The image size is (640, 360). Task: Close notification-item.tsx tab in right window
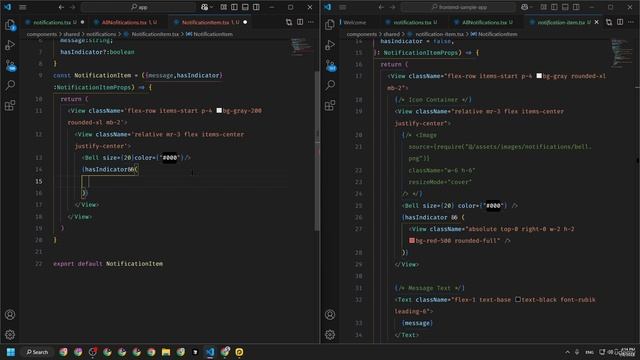tap(597, 22)
